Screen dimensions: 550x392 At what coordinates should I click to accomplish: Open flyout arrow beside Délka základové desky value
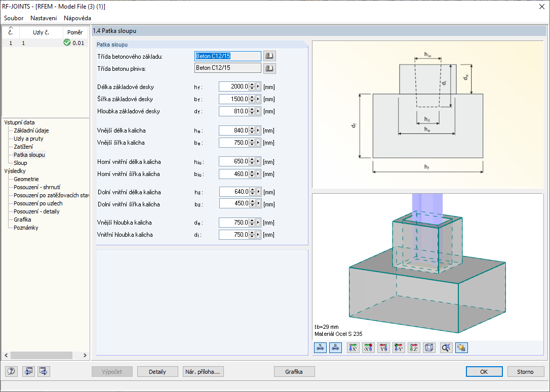point(258,87)
